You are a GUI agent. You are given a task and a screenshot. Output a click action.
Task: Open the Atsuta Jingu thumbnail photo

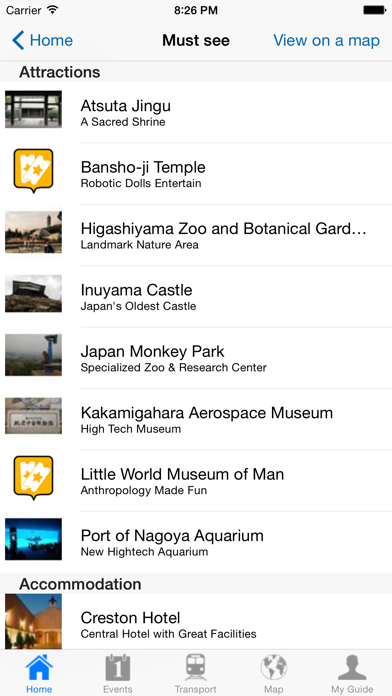[x=33, y=110]
